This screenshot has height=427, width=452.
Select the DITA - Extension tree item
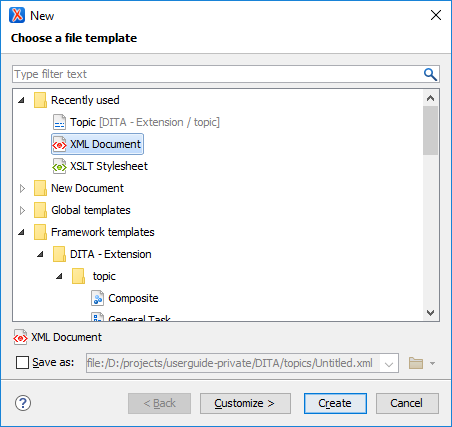click(111, 254)
